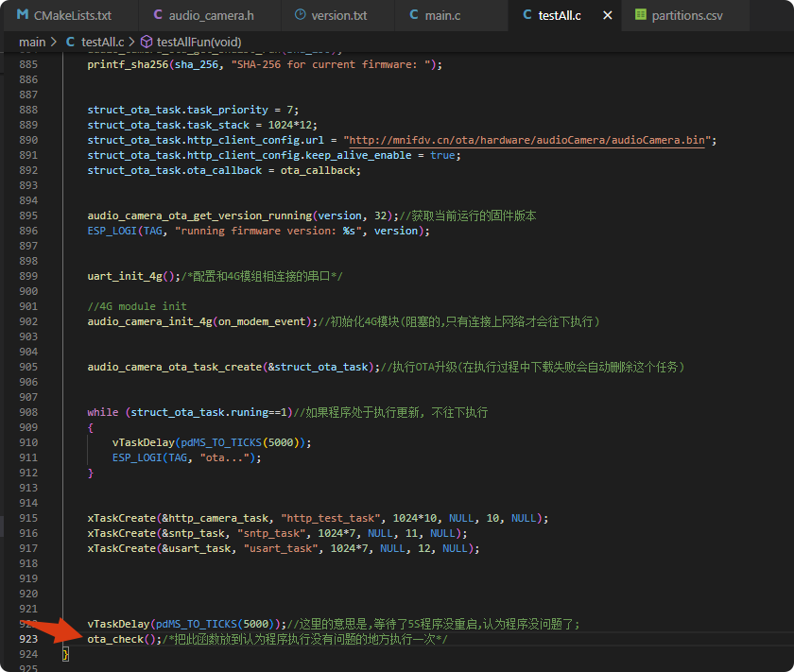This screenshot has width=794, height=672.
Task: Expand breadcrumb chevron after testAll.c
Action: (131, 42)
